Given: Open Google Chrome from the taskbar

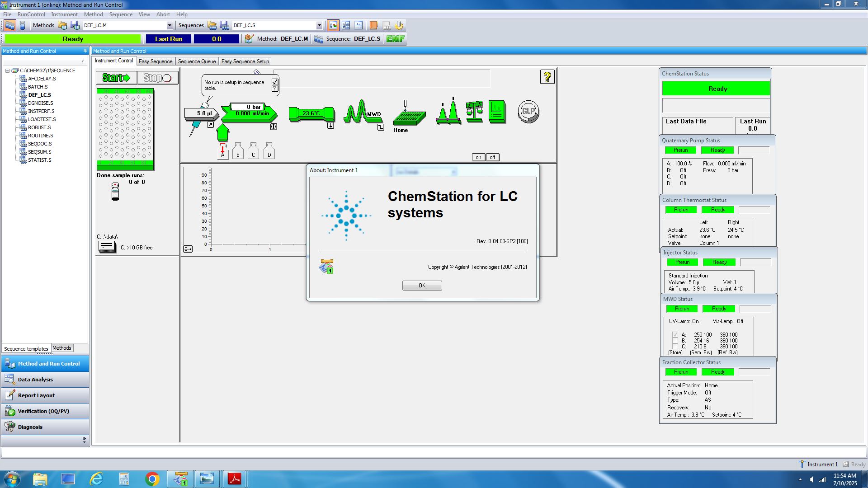Looking at the screenshot, I should click(152, 479).
